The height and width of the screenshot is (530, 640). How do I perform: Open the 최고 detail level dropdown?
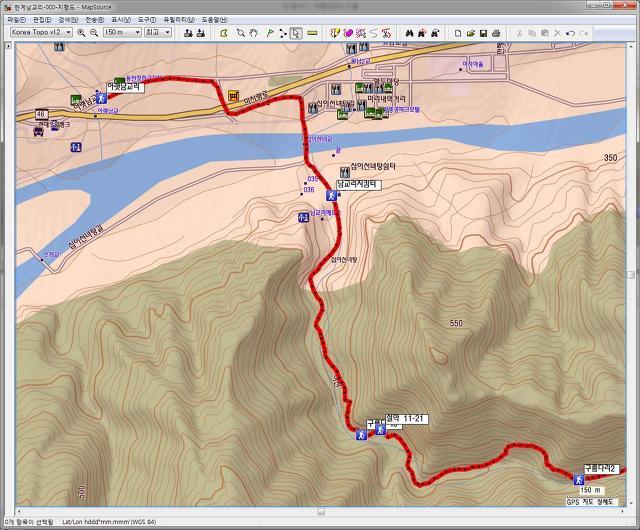point(158,32)
